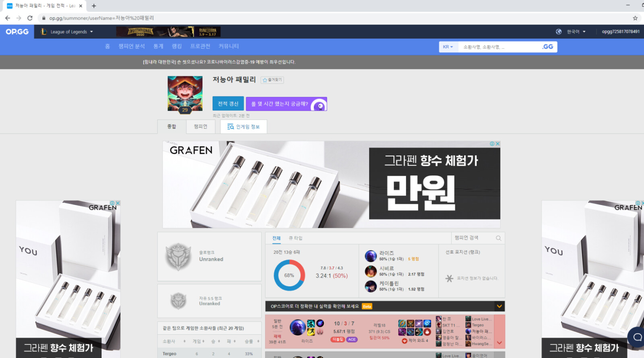Click the champion search magnifier icon

pos(498,238)
